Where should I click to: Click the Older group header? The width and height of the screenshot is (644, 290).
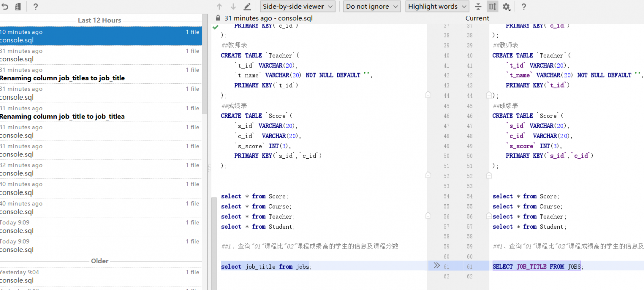[x=100, y=261]
